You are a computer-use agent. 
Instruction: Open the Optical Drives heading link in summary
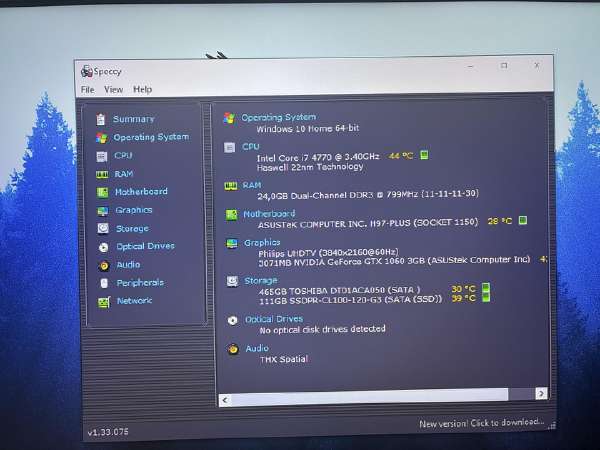click(x=274, y=319)
